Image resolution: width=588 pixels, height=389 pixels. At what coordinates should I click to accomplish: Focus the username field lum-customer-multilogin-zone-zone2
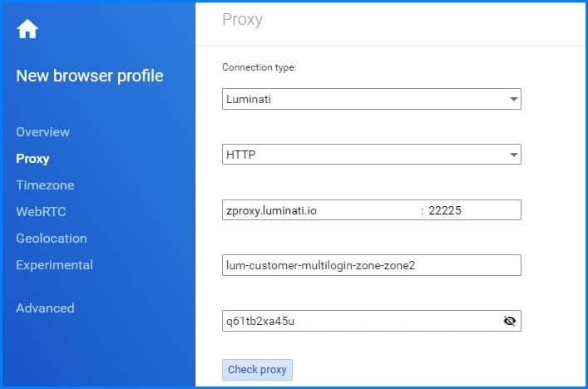[371, 265]
